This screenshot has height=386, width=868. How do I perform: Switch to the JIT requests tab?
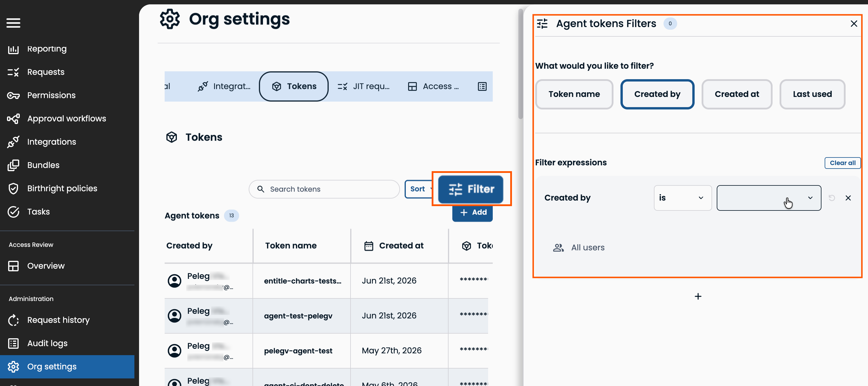tap(364, 86)
